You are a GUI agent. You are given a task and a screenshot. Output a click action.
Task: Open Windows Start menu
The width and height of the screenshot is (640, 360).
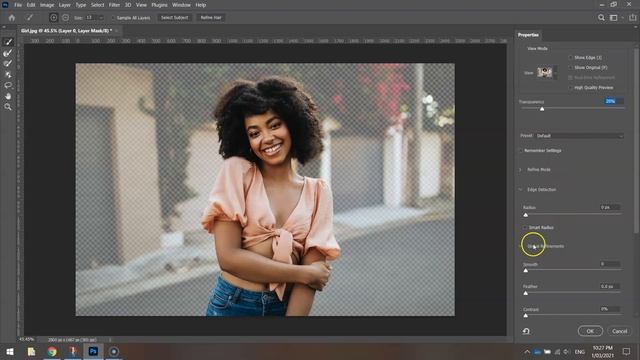click(x=10, y=351)
